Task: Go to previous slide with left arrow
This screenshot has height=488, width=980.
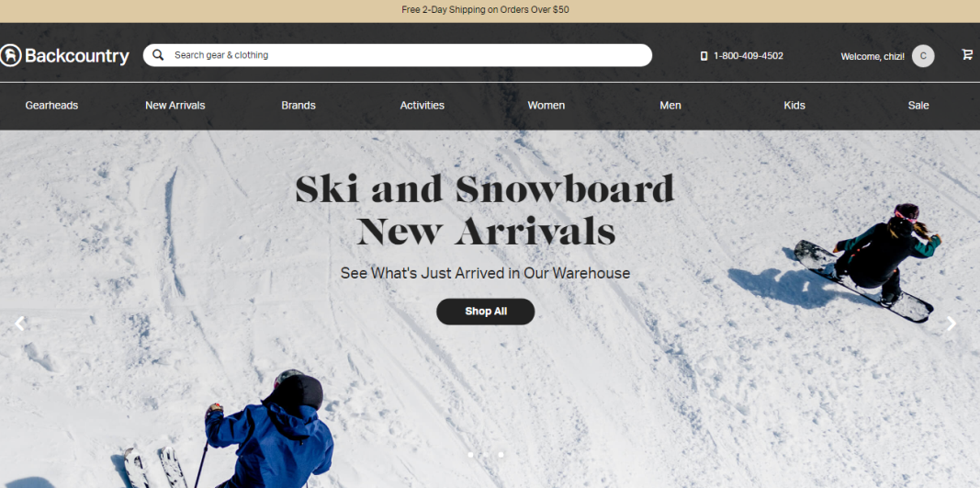Action: 20,323
